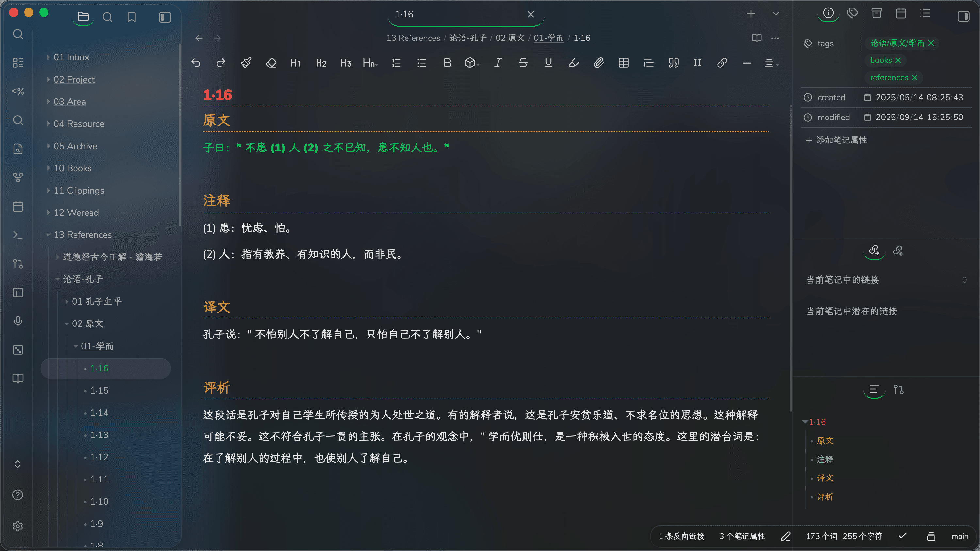Click the double-bracket wiki link icon
980x551 pixels.
point(697,63)
